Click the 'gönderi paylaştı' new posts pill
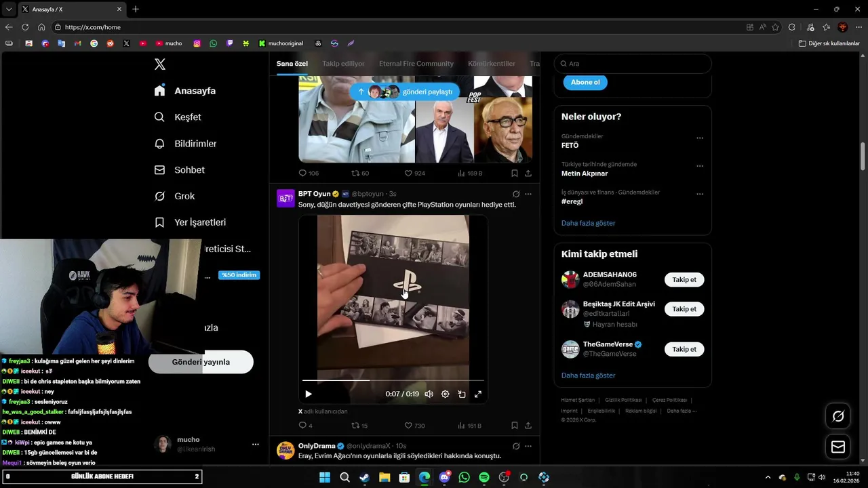 click(405, 91)
